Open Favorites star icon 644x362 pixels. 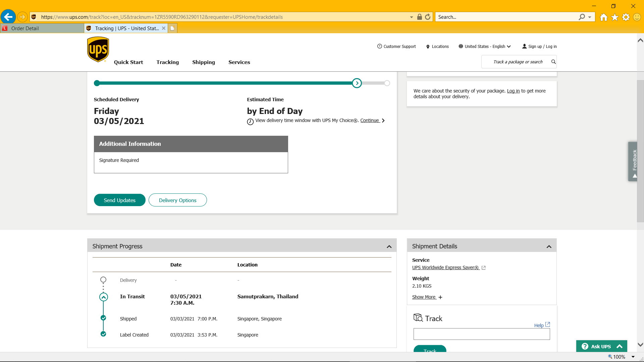tap(615, 17)
